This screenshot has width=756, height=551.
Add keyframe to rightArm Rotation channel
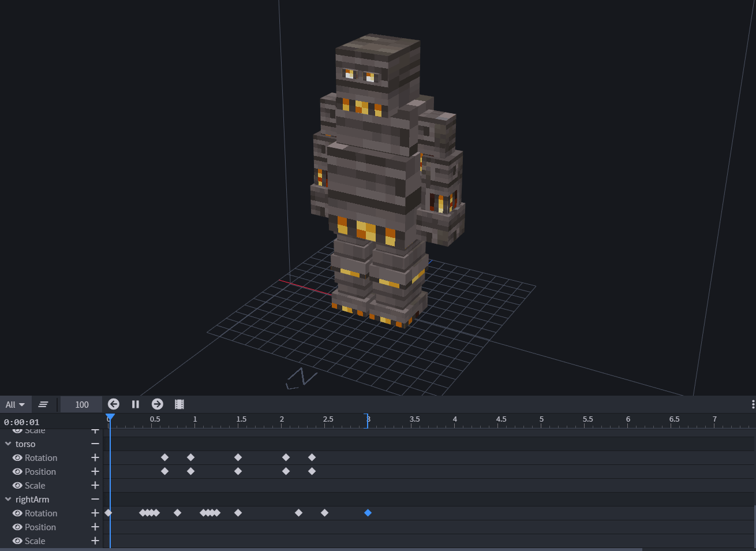(x=95, y=513)
